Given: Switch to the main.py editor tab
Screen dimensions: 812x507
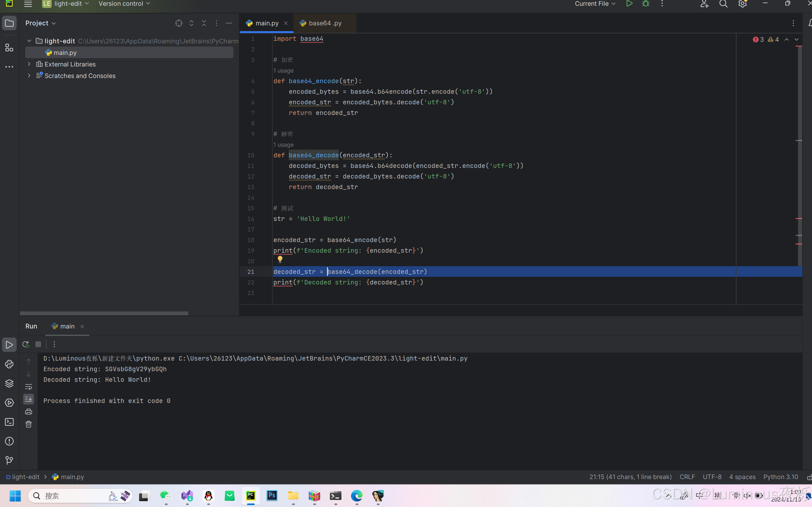Looking at the screenshot, I should tap(267, 23).
